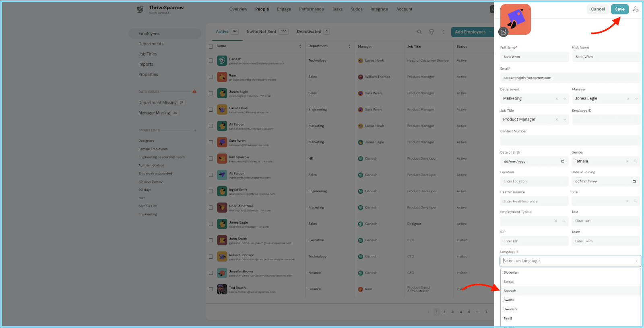This screenshot has width=644, height=328.
Task: Switch to the Invite Not Sent tab
Action: point(262,31)
